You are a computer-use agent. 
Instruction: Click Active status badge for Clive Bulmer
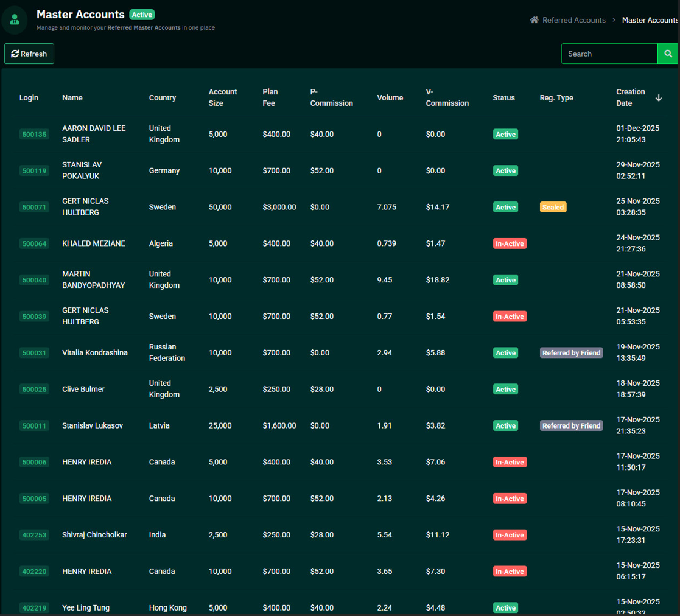pyautogui.click(x=505, y=390)
